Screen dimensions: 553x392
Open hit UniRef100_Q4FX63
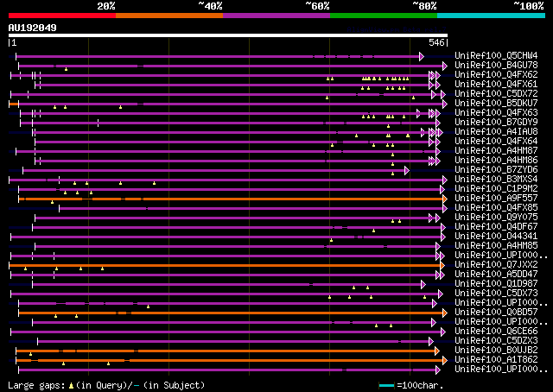[x=496, y=113]
